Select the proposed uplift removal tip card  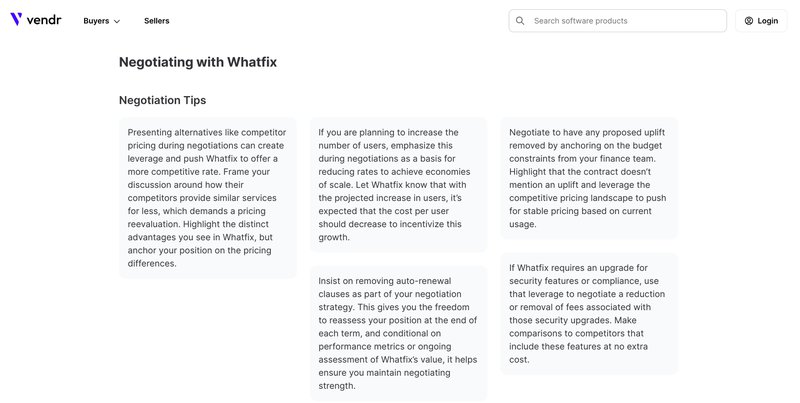click(x=587, y=178)
